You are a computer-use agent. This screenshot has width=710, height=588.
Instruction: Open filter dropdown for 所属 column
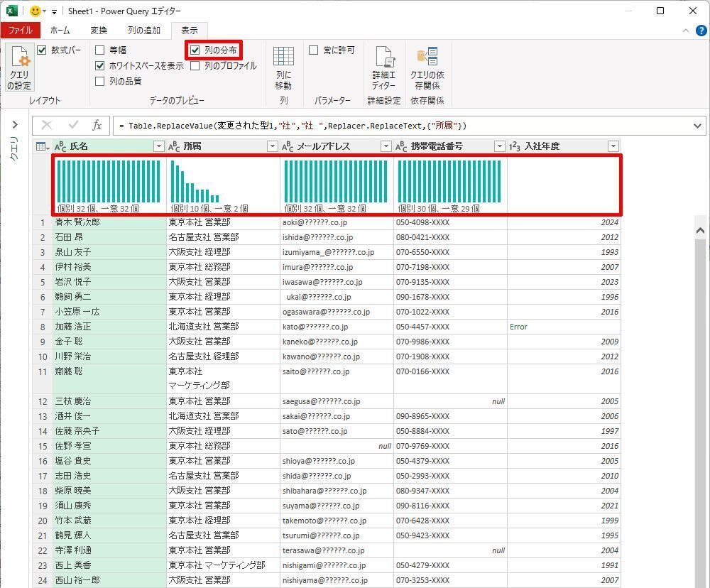coord(272,146)
